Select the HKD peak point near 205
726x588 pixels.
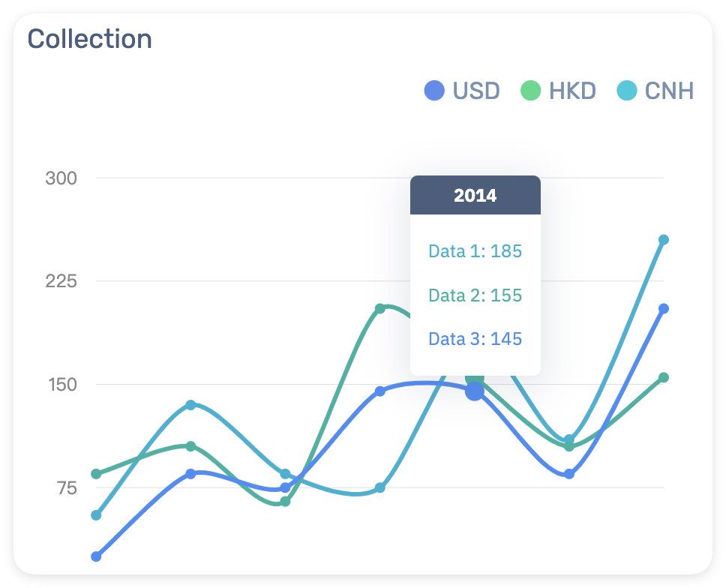pos(379,309)
